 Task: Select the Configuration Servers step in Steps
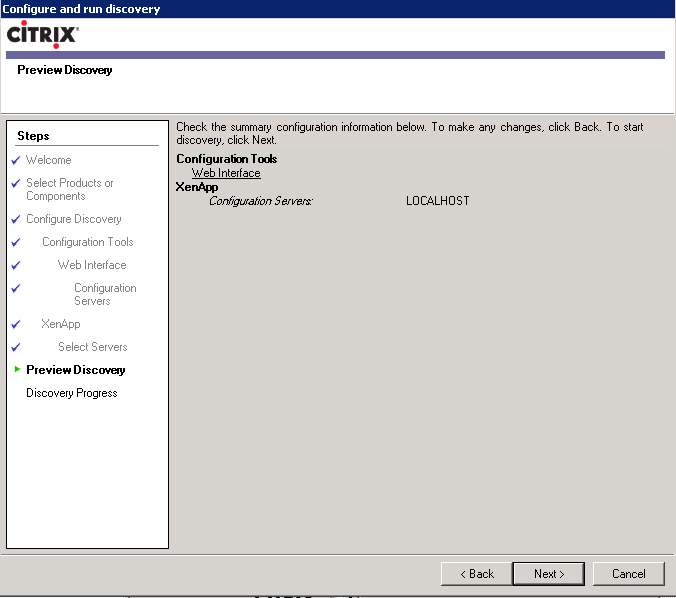(x=105, y=294)
